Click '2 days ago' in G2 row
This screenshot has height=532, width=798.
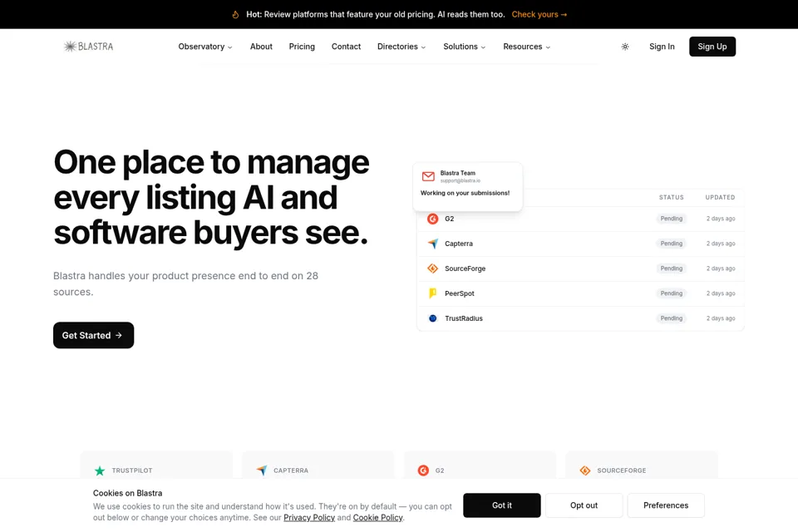tap(721, 219)
